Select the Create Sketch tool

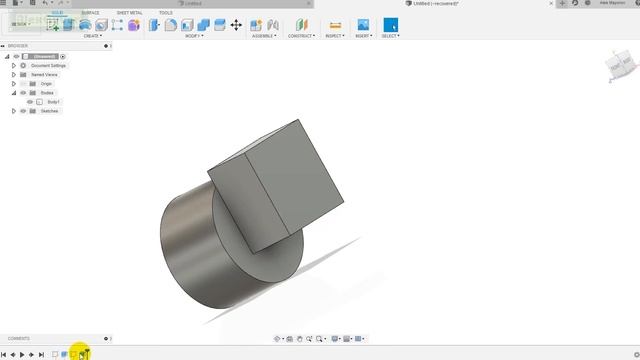click(x=53, y=25)
